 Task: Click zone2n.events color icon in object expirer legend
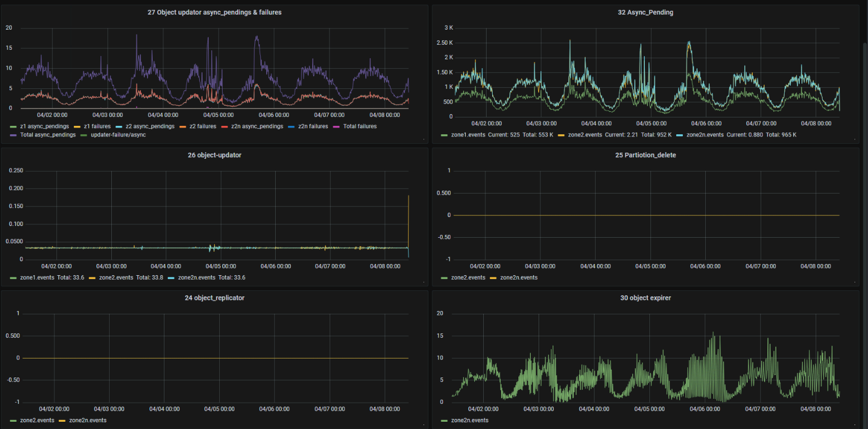[x=444, y=420]
